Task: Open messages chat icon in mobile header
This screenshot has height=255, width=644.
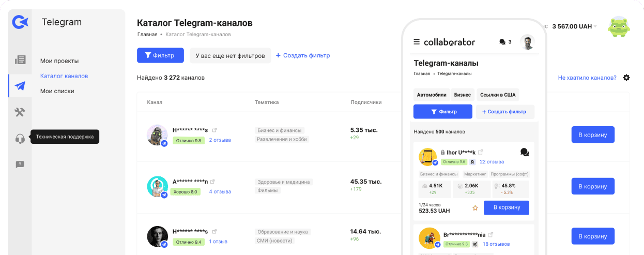Action: [502, 42]
